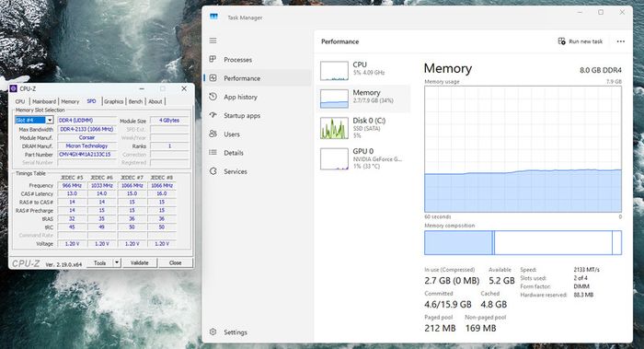Viewport: 644px width, 349px height.
Task: Open App history page
Action: (241, 97)
